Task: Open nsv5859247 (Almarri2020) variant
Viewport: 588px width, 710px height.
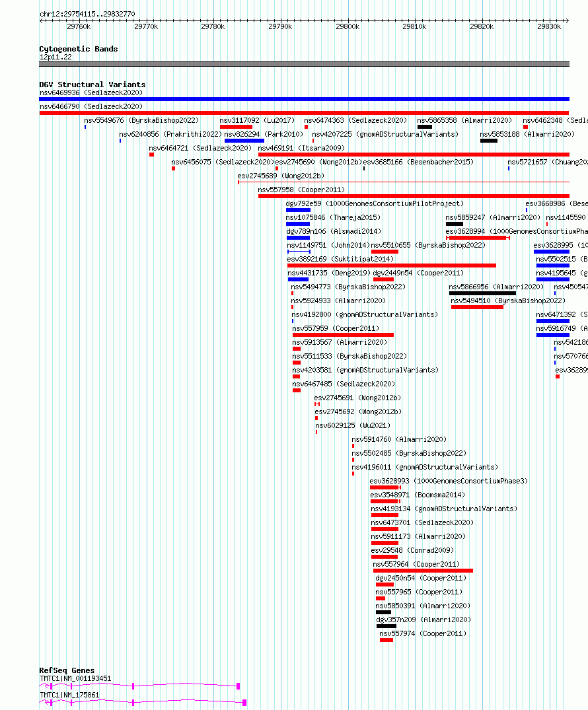Action: [493, 218]
